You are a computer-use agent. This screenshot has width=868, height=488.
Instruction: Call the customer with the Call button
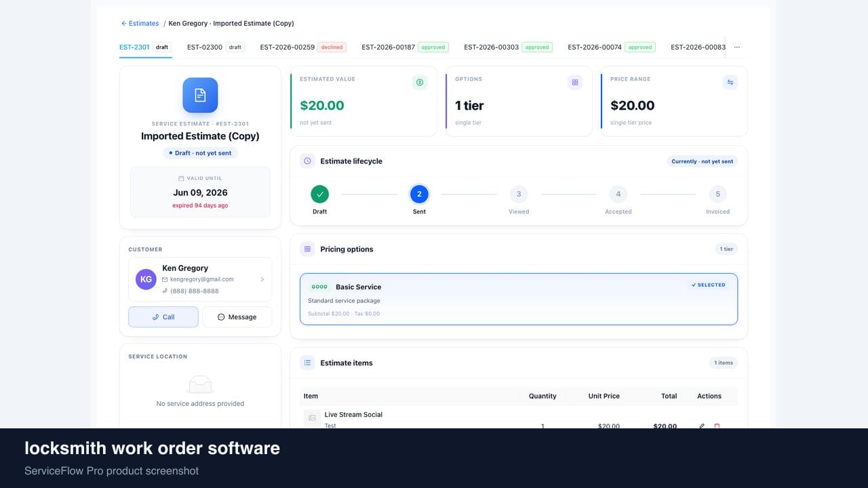163,317
